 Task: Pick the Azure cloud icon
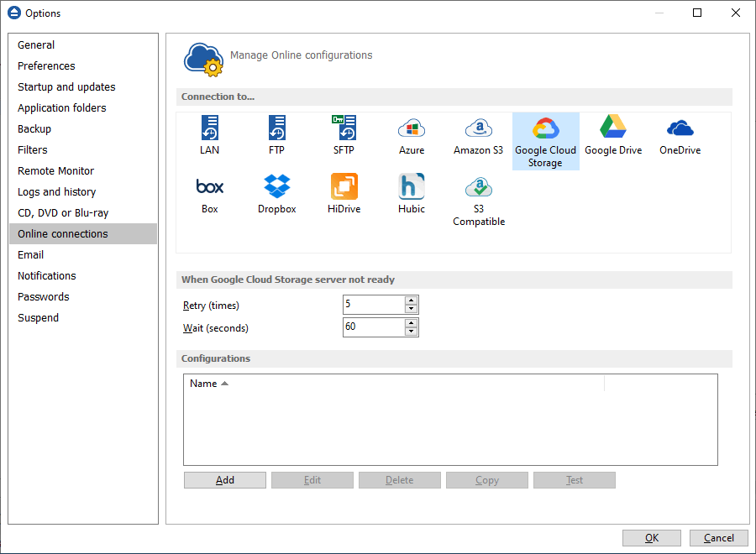412,135
